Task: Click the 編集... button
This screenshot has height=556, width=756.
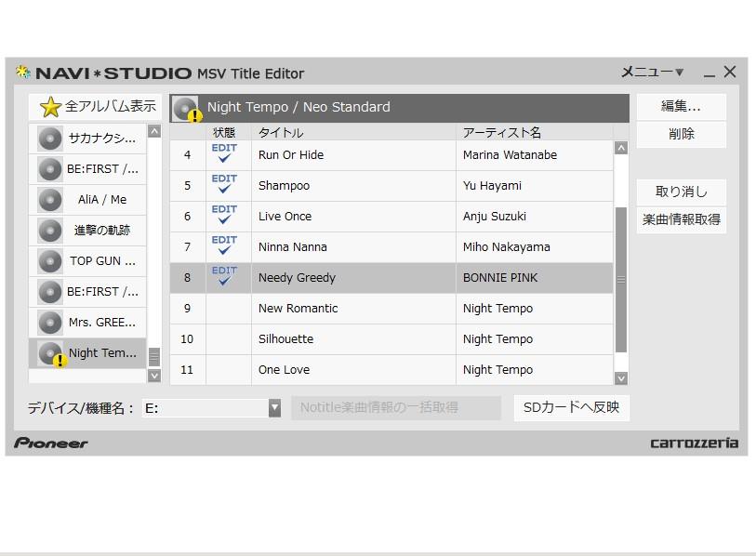Action: click(681, 107)
